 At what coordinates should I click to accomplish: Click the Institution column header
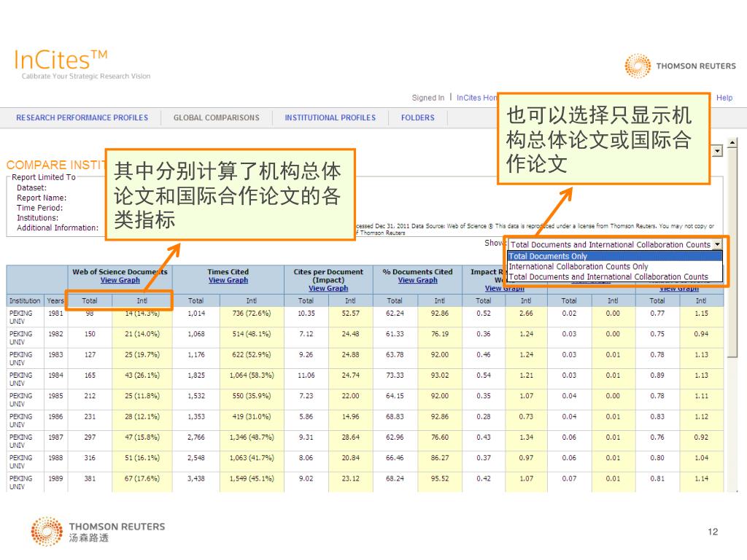click(25, 301)
